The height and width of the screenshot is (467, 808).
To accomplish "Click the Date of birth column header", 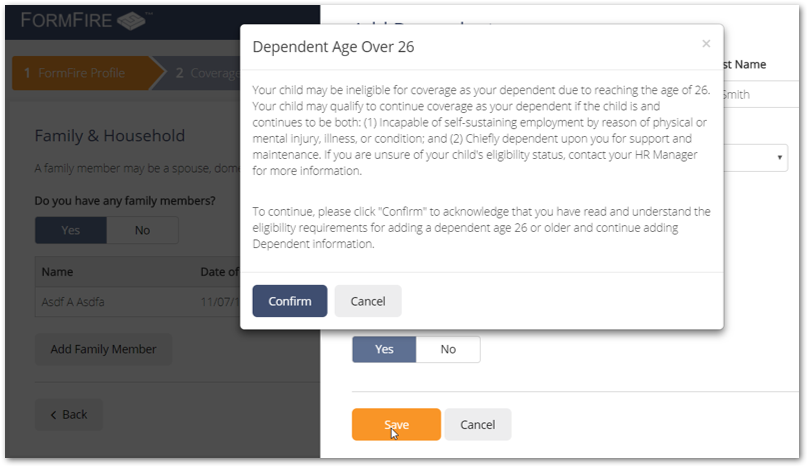I will (x=220, y=272).
